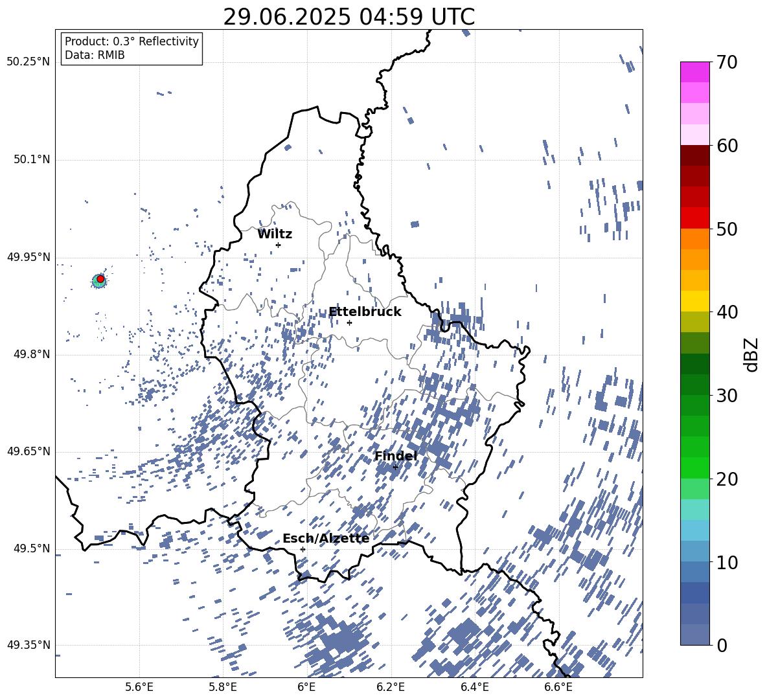Screen dimensions: 767x700
Task: Click the dark maroon colorbar swatch below 60
Action: [694, 155]
